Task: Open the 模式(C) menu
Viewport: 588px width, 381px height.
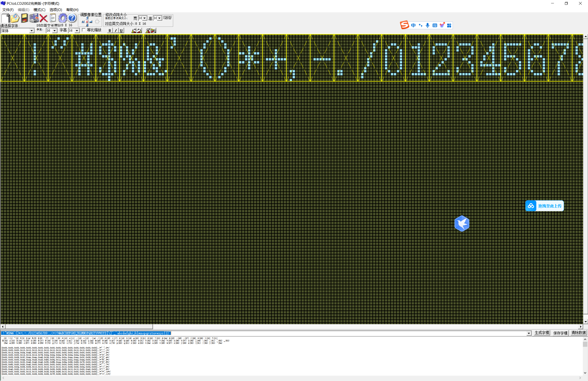Action: (39, 10)
